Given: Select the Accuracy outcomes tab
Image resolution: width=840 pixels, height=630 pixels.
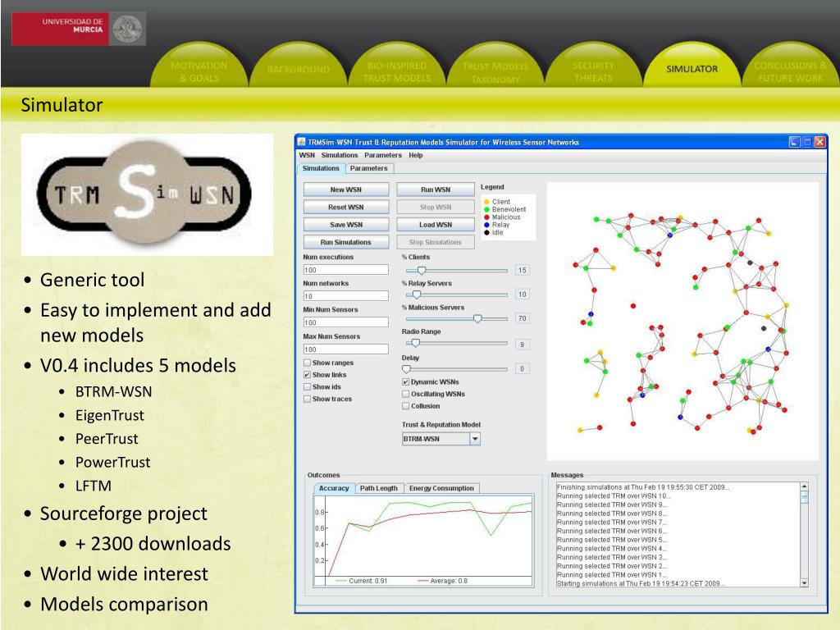Looking at the screenshot, I should [334, 489].
